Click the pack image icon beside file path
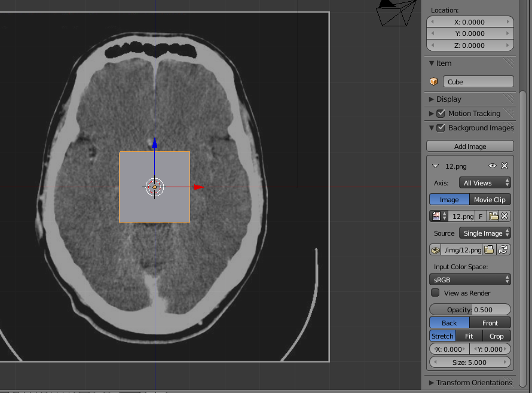532x393 pixels. click(x=435, y=249)
